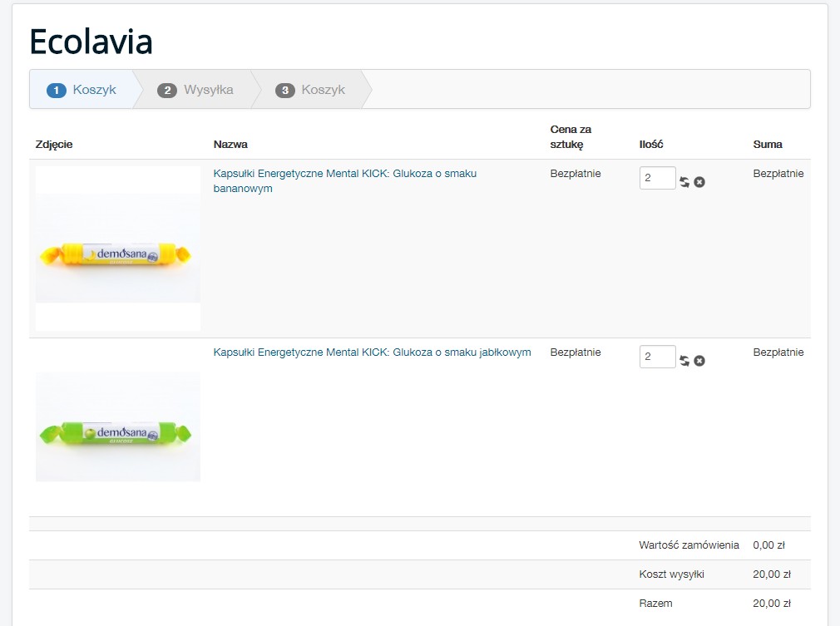Click the Nazwa column header
840x626 pixels.
(x=230, y=145)
